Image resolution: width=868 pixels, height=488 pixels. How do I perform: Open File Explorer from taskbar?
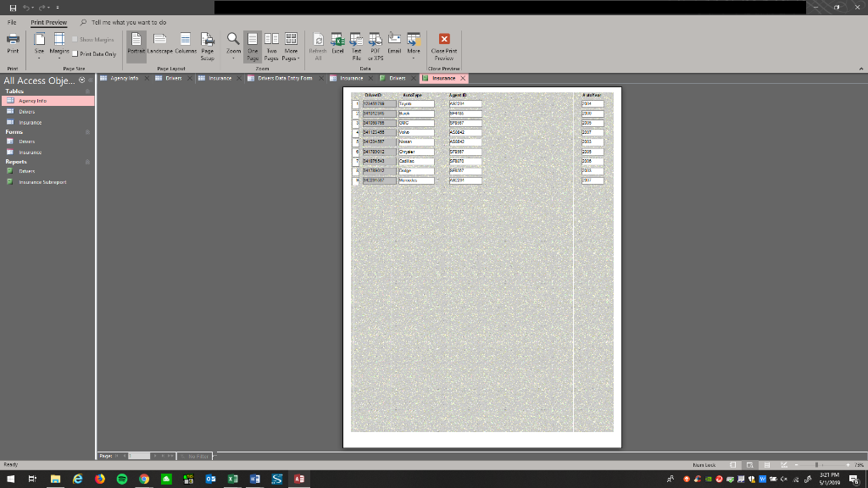[x=55, y=480]
